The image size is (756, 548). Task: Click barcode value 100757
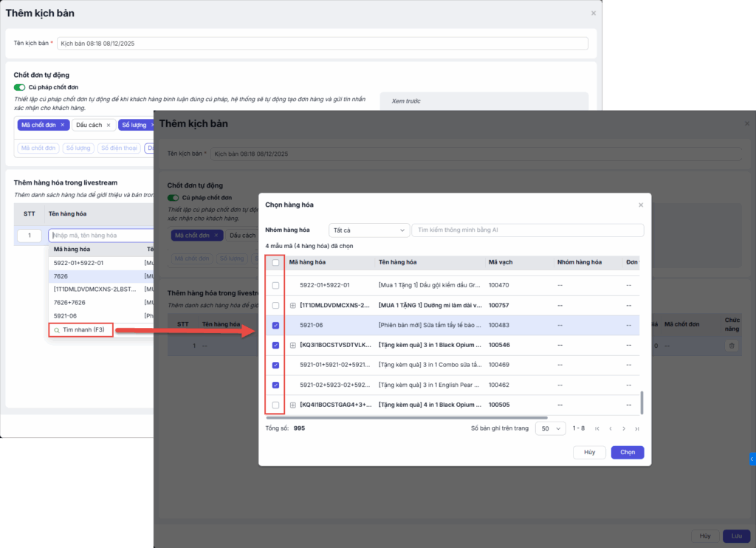[x=499, y=305]
